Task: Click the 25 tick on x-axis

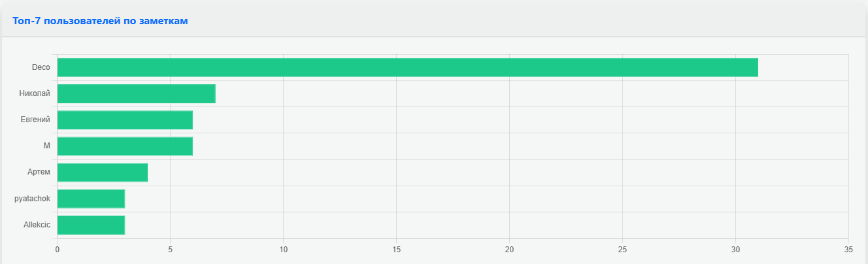Action: (x=622, y=249)
